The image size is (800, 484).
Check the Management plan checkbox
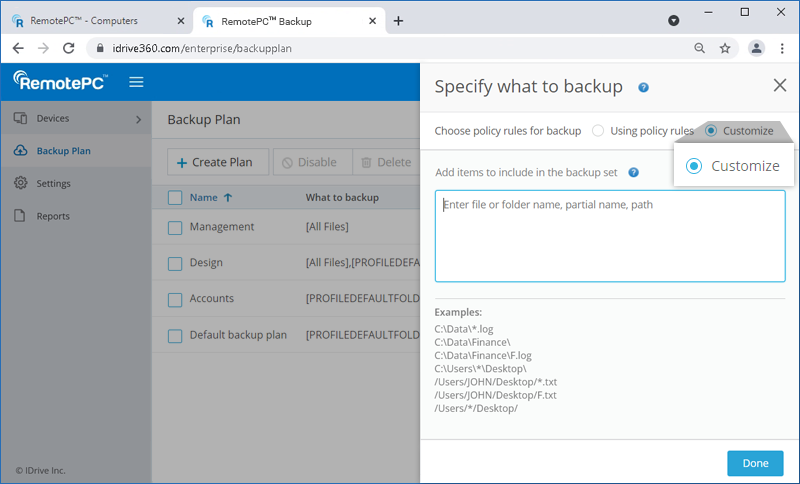pos(175,228)
